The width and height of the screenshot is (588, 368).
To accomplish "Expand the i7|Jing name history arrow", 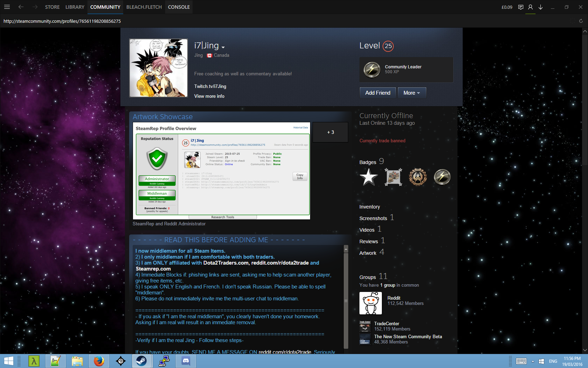I will (x=223, y=47).
